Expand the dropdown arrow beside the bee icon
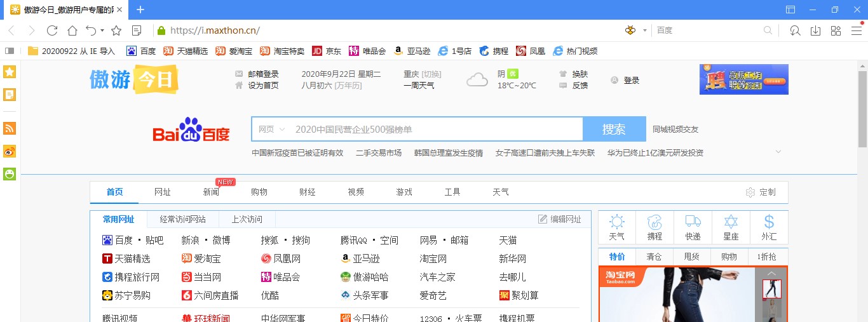Viewport: 868px width, 322px height. (x=644, y=30)
